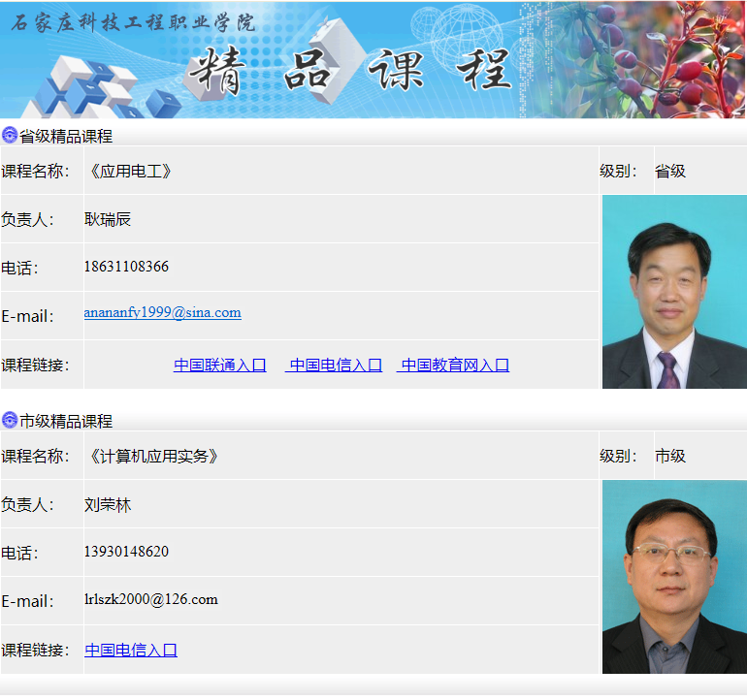Click the photo in the 应用电工 section

click(x=673, y=292)
